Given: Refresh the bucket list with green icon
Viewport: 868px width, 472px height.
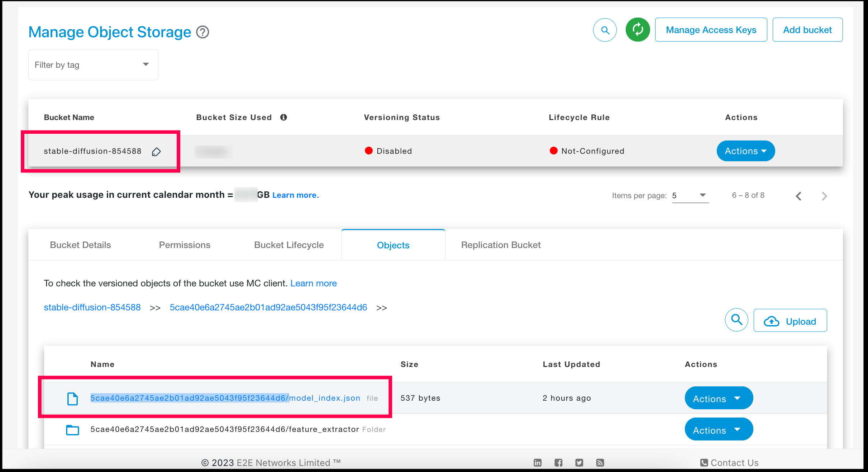Looking at the screenshot, I should pos(638,30).
